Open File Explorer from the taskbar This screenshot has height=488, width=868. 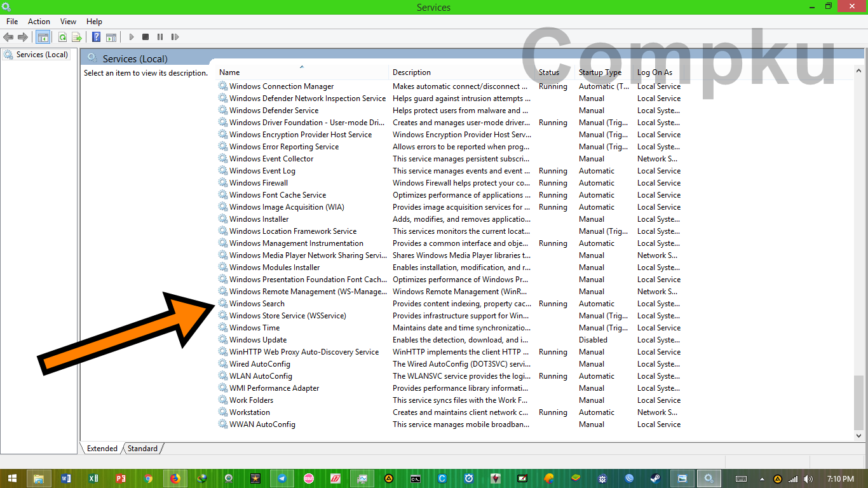39,478
